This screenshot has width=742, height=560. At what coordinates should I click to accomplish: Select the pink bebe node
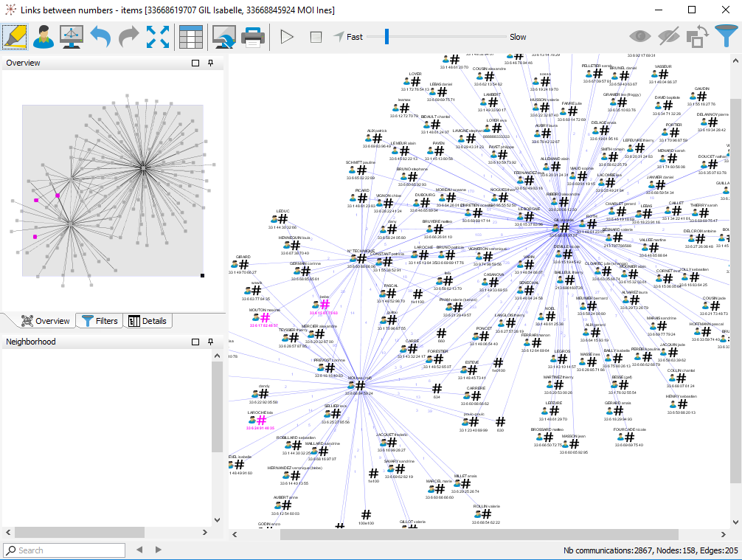coord(324,305)
